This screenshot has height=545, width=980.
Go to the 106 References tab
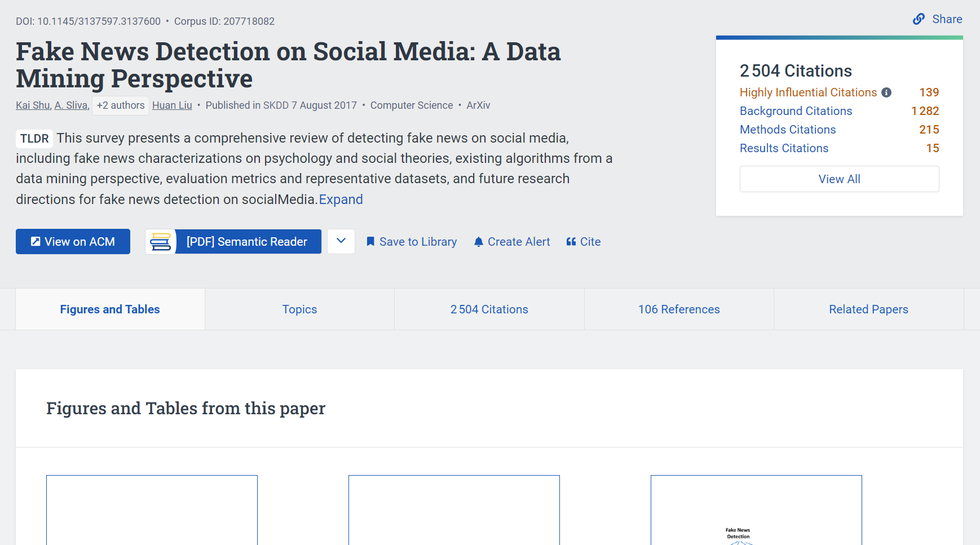(x=679, y=309)
